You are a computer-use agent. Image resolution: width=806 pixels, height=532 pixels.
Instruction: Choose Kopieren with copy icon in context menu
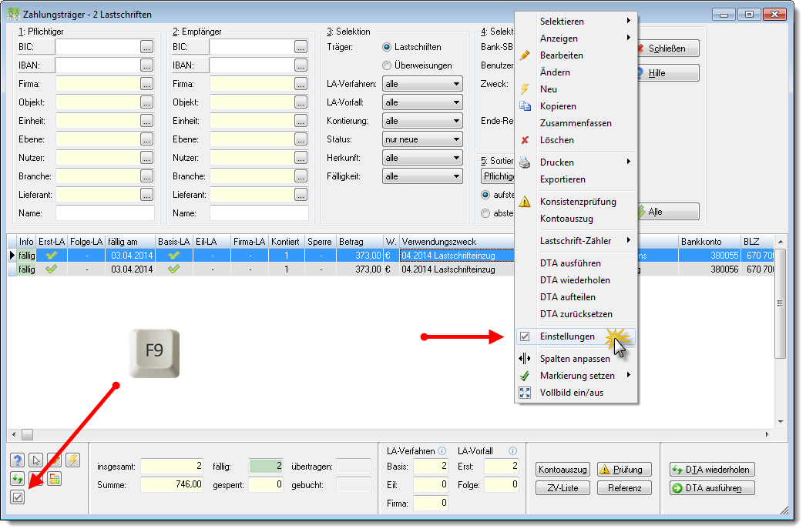point(576,105)
